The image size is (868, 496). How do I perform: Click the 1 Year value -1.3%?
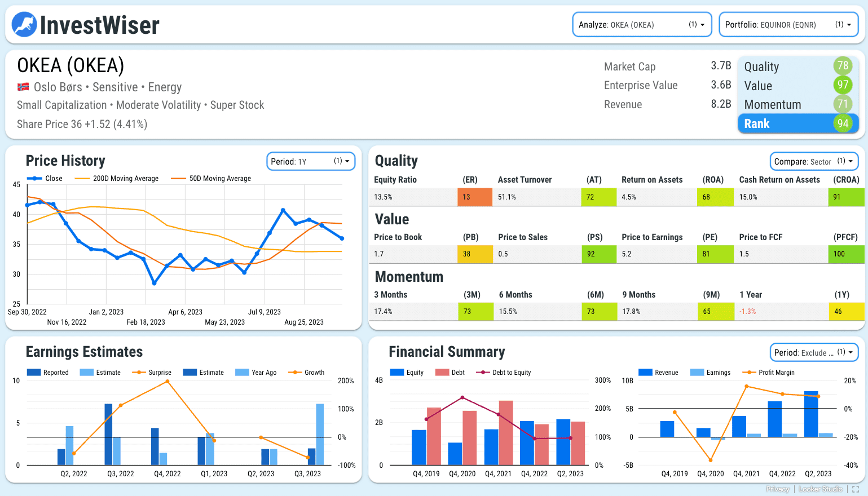coord(748,312)
